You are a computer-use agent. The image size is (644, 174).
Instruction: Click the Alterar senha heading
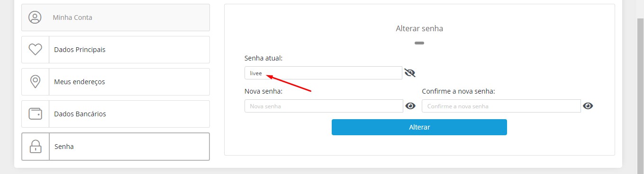pos(419,28)
